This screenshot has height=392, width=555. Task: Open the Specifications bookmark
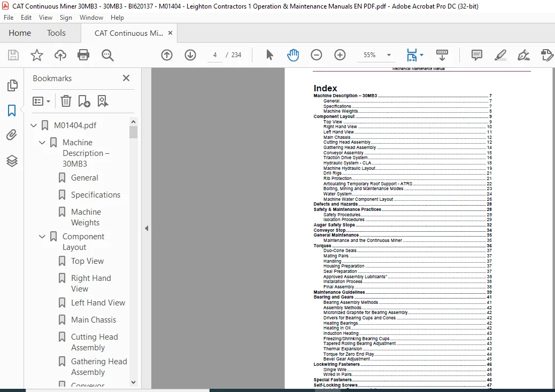pyautogui.click(x=96, y=195)
